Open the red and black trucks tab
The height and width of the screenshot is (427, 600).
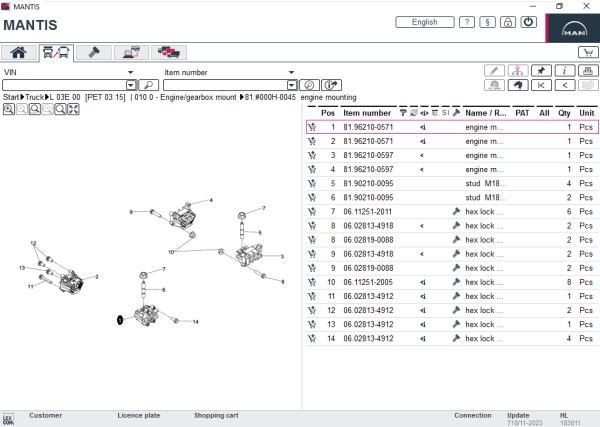(x=169, y=52)
